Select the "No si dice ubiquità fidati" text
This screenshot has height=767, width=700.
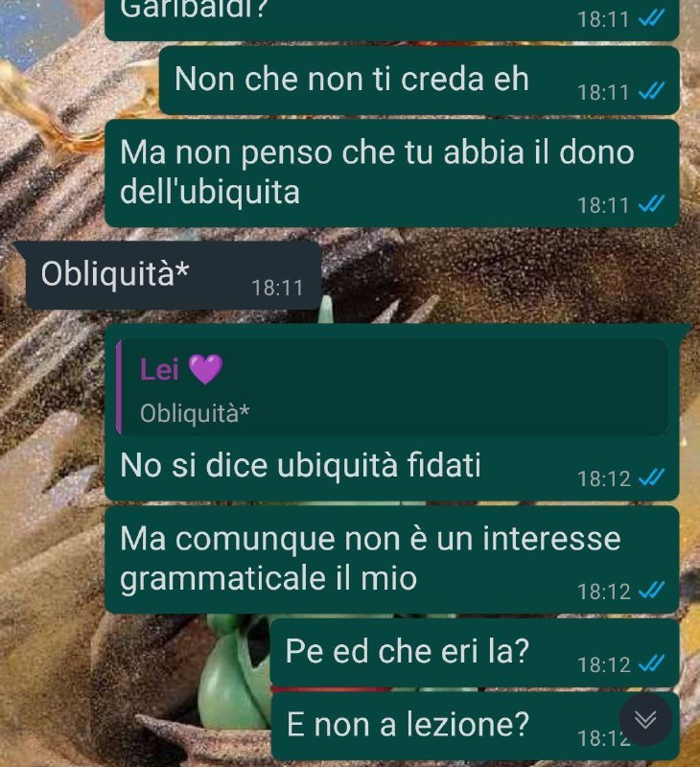pos(300,465)
